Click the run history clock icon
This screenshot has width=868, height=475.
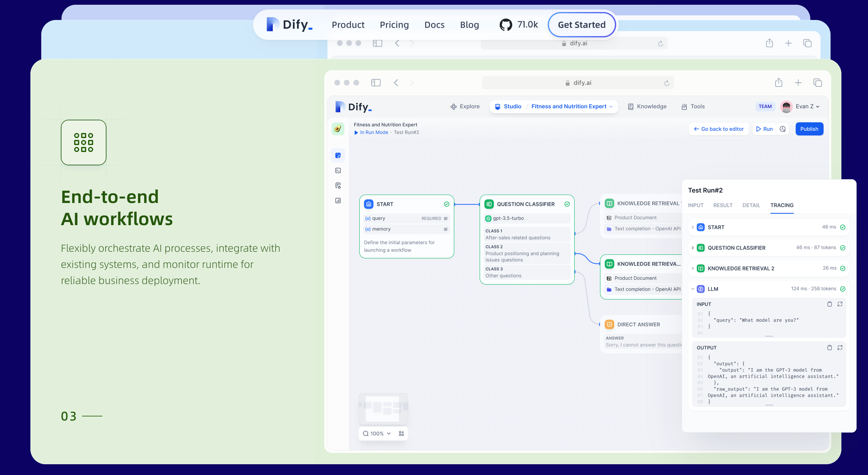tap(783, 129)
